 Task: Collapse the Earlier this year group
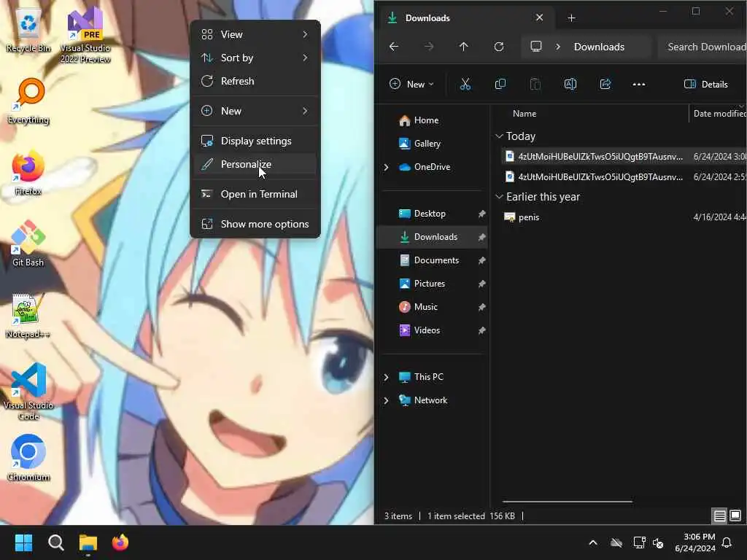[x=499, y=197]
